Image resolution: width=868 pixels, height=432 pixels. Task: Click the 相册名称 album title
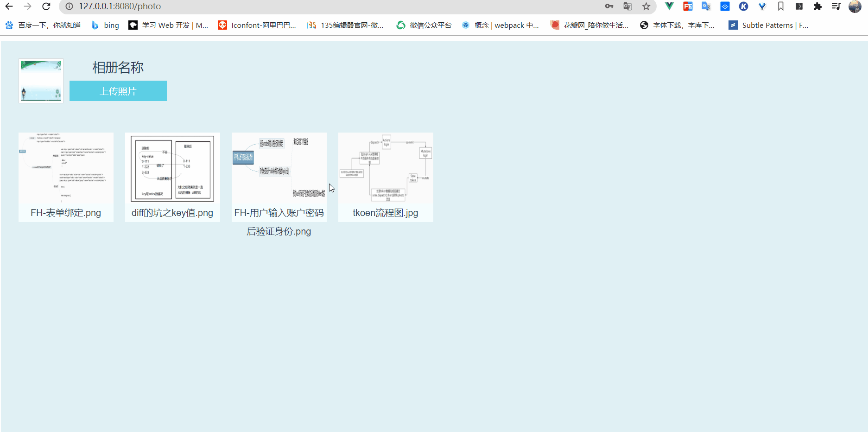[118, 68]
